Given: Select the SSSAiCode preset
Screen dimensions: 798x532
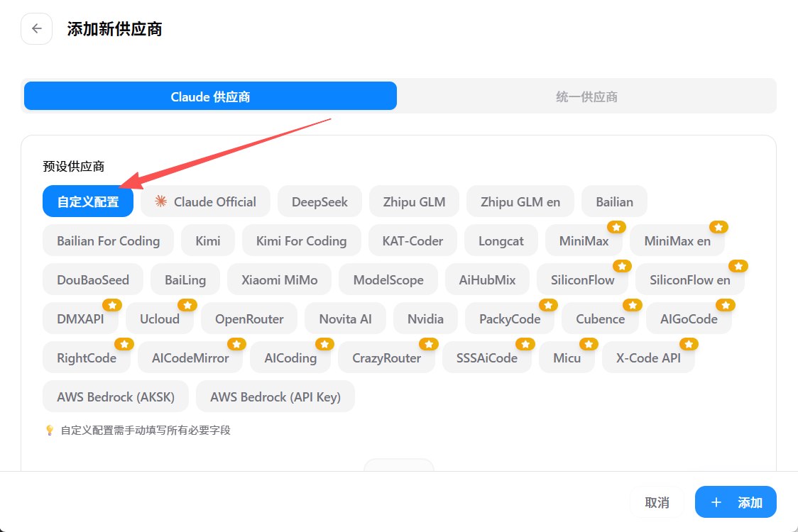Looking at the screenshot, I should tap(487, 358).
